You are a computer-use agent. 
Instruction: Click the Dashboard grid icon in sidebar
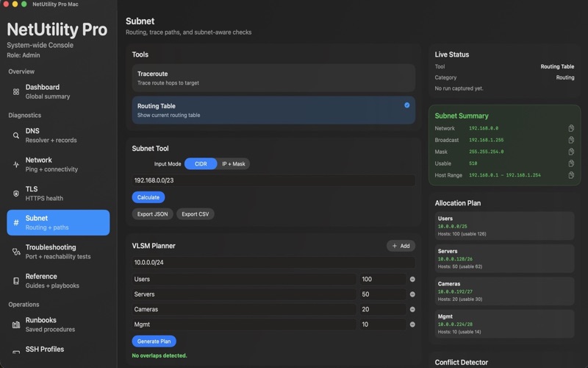pyautogui.click(x=16, y=91)
